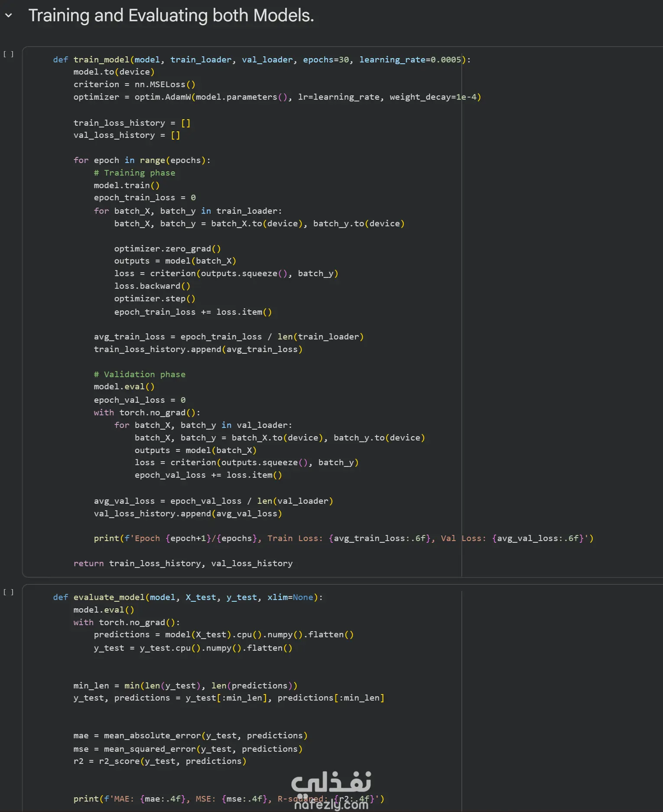
Task: Click the mean_absolute_error line
Action: coord(190,736)
